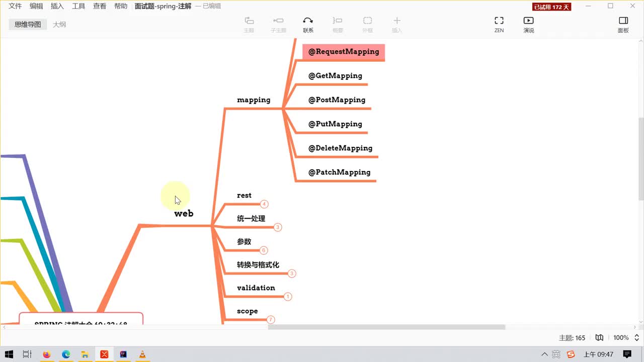Open the 工具 menu
This screenshot has height=362, width=644.
(x=78, y=6)
